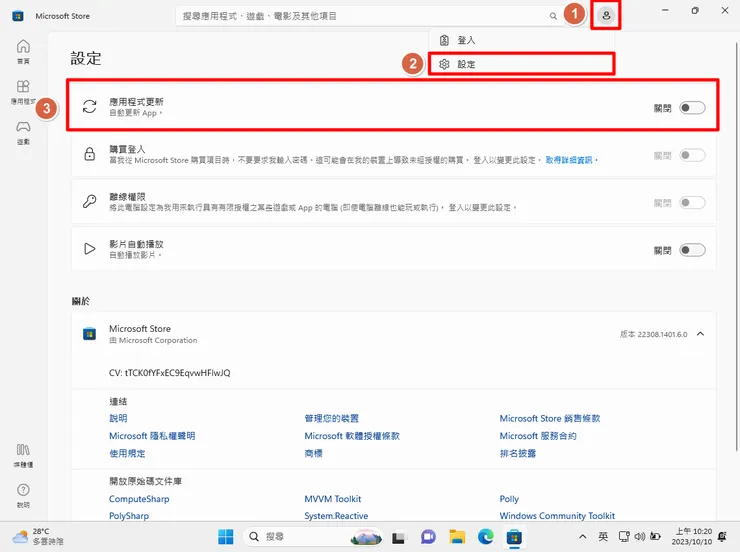Open the Microsoft 隱私權聲明 link
Image resolution: width=740 pixels, height=552 pixels.
click(152, 436)
